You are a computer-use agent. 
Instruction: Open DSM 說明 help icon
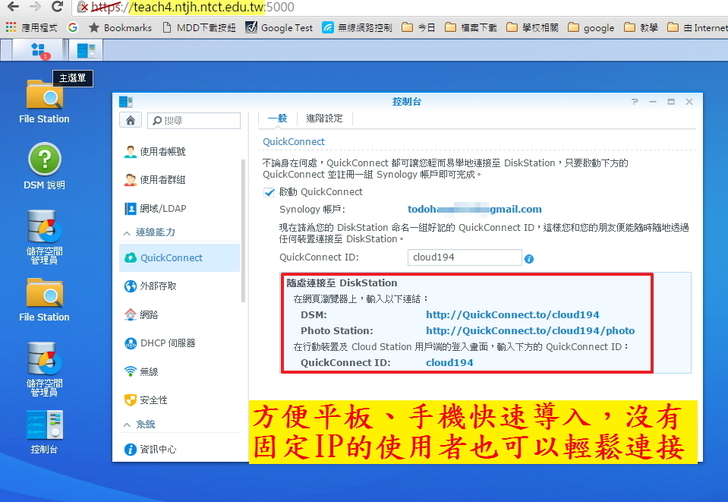click(x=44, y=166)
